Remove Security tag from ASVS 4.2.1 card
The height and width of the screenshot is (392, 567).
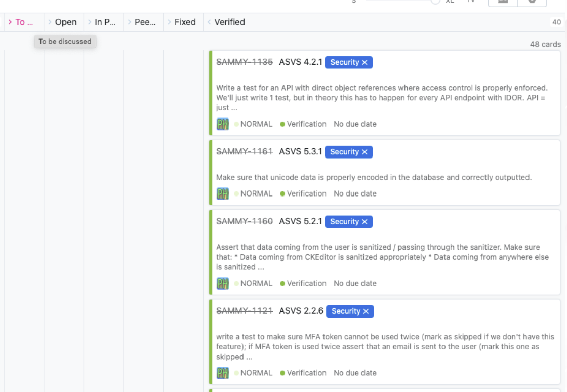364,62
